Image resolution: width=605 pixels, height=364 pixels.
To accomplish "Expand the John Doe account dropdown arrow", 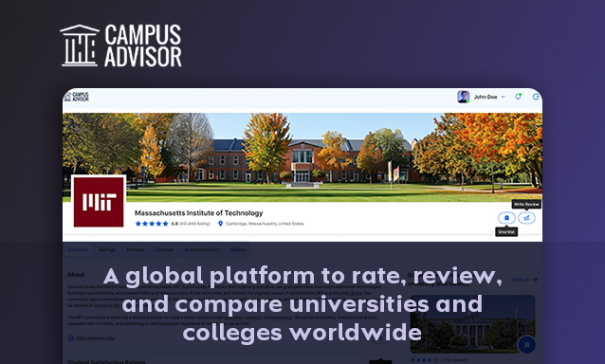I will pyautogui.click(x=504, y=97).
